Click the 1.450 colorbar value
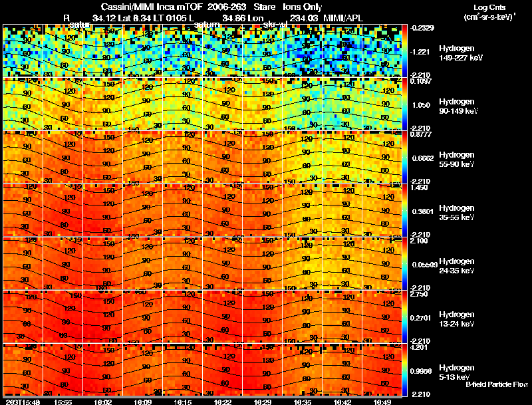532x405 pixels. (419, 188)
